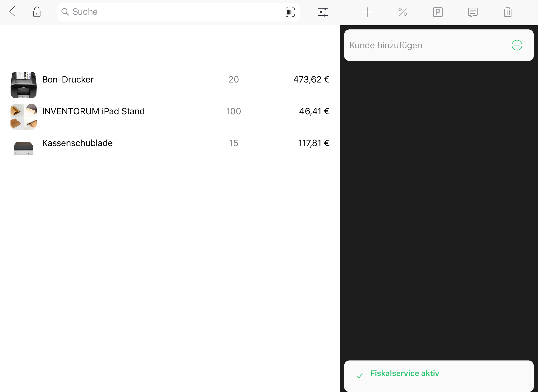Screen dimensions: 538x392
Task: Tap the lock icon to lock the register
Action: (x=37, y=12)
